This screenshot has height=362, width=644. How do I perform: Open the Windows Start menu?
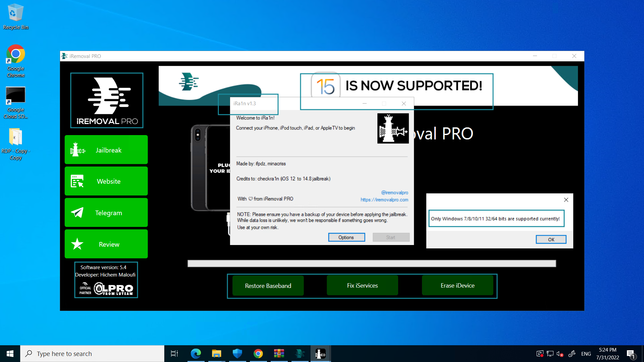(10, 354)
